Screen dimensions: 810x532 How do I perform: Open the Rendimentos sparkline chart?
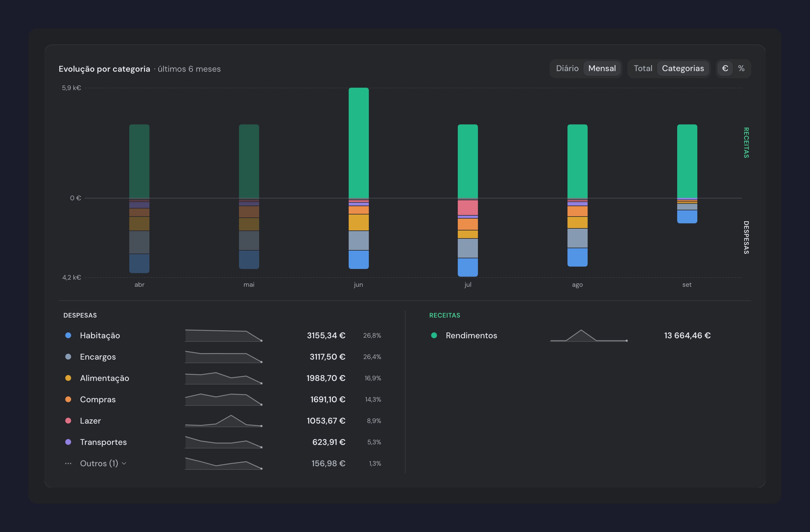pos(589,336)
